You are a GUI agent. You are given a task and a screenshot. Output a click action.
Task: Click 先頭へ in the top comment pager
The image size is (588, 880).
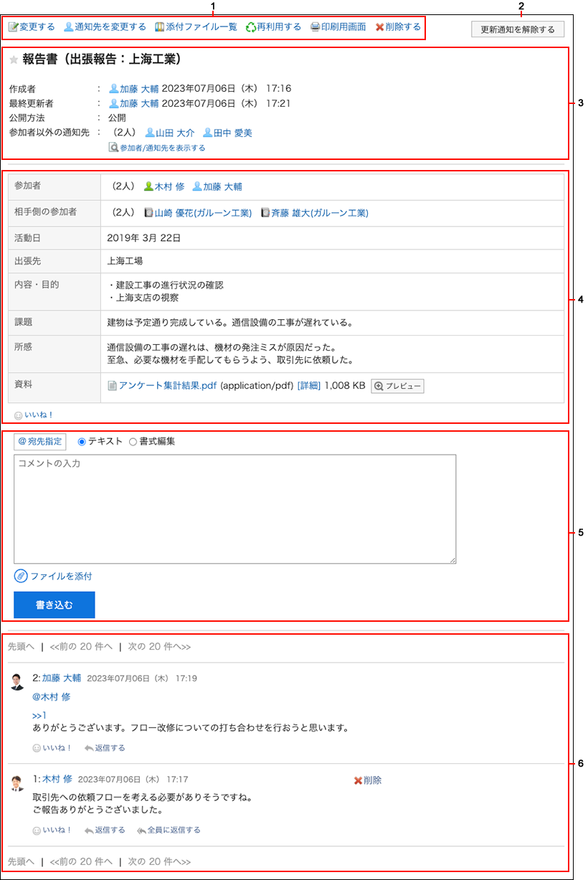point(22,646)
